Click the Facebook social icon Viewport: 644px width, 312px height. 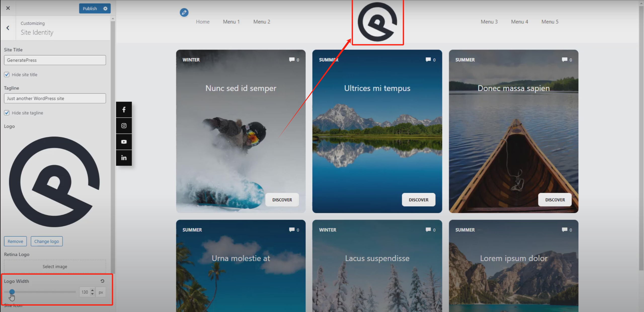pyautogui.click(x=124, y=110)
